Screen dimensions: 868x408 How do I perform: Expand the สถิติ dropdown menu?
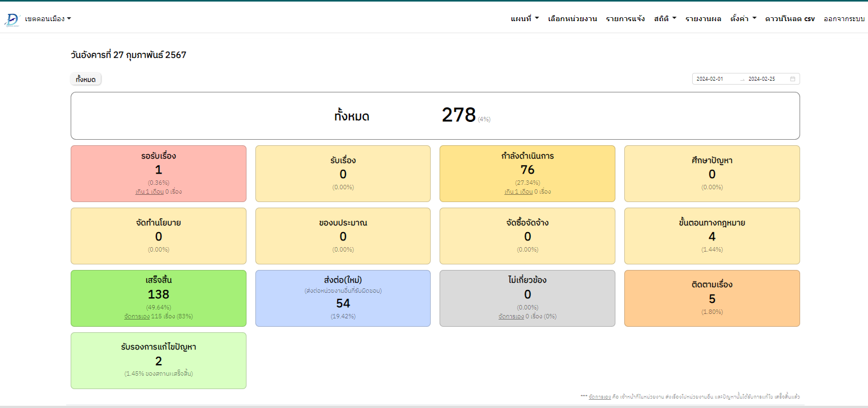click(x=665, y=19)
